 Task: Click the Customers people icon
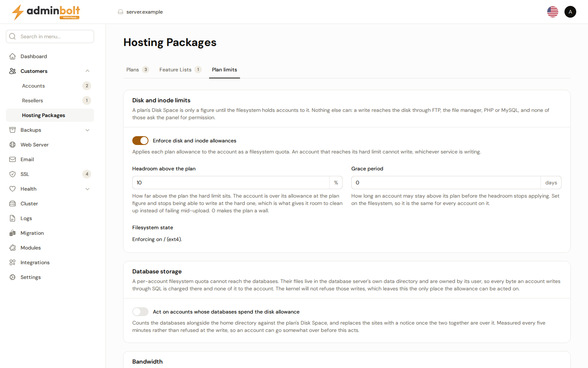click(12, 71)
